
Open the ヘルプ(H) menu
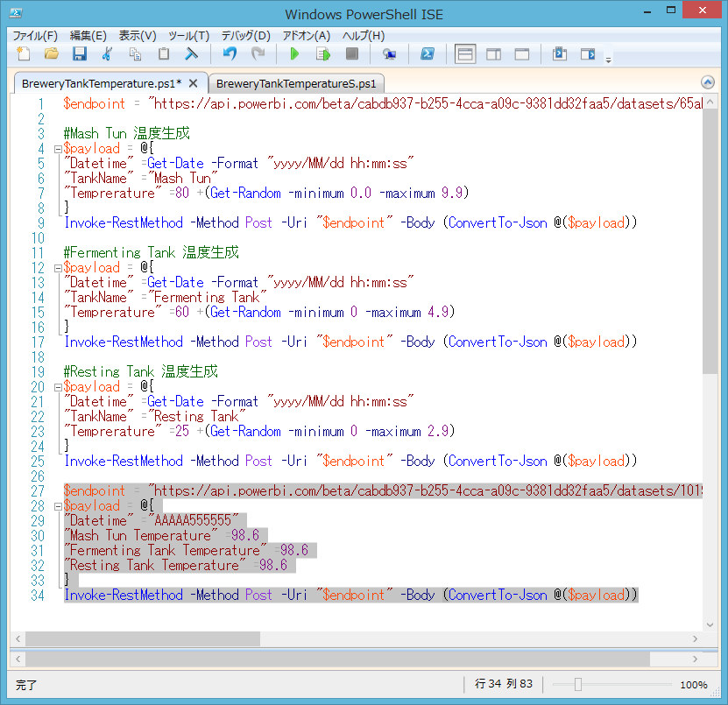coord(364,36)
